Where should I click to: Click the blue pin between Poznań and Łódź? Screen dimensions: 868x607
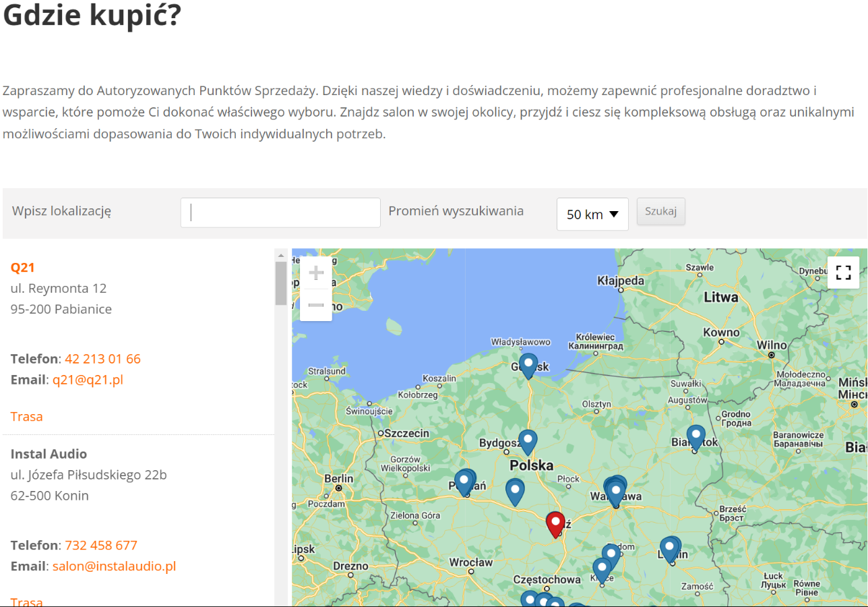click(515, 492)
